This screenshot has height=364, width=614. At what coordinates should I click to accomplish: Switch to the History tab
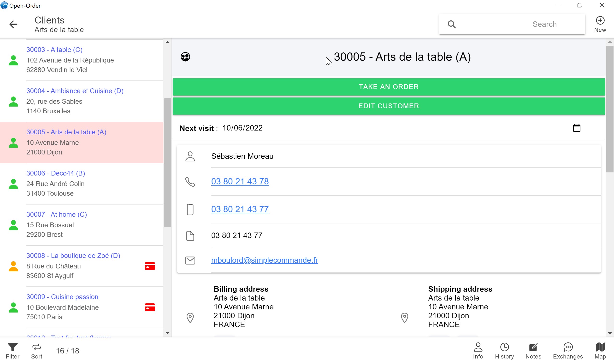(504, 351)
